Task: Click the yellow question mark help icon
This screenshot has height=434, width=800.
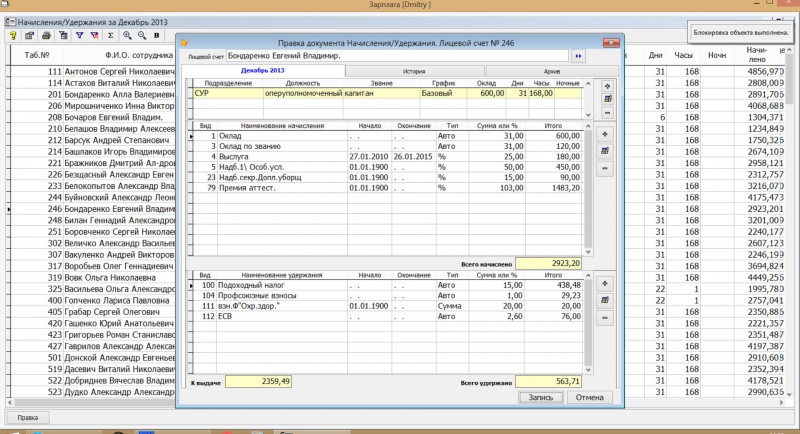Action: pyautogui.click(x=13, y=35)
